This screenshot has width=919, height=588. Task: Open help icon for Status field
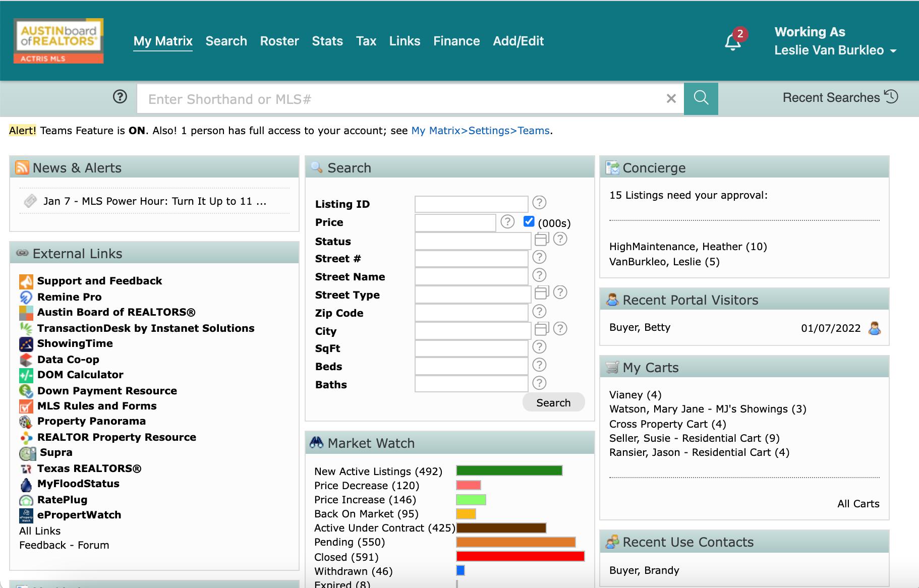560,239
